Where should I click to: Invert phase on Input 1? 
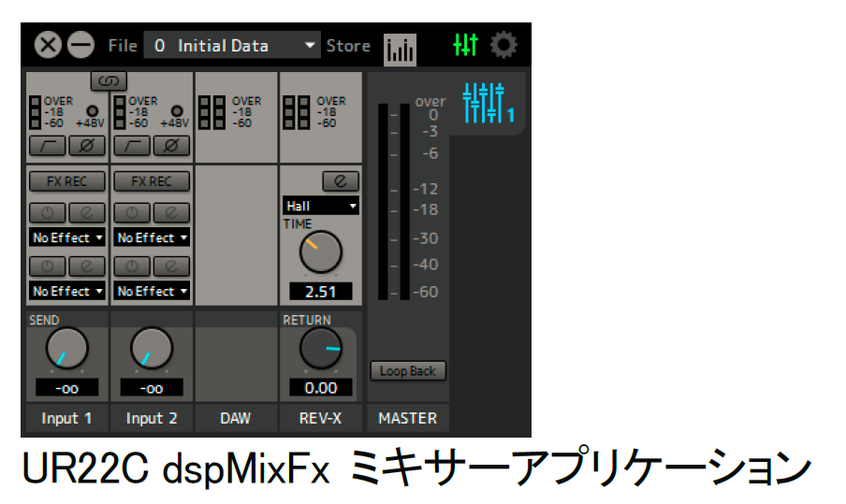tap(87, 146)
